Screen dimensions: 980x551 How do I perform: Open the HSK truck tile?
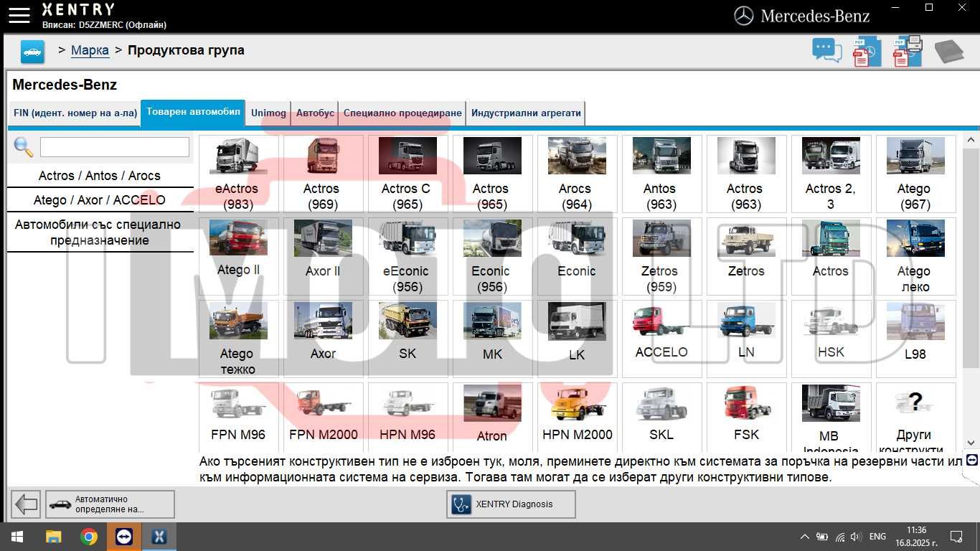tap(831, 339)
